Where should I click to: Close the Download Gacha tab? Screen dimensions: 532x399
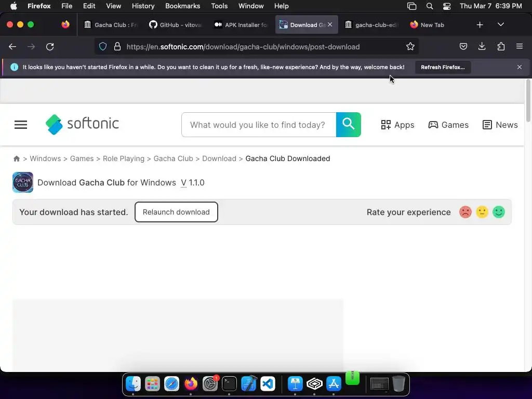[x=330, y=25]
